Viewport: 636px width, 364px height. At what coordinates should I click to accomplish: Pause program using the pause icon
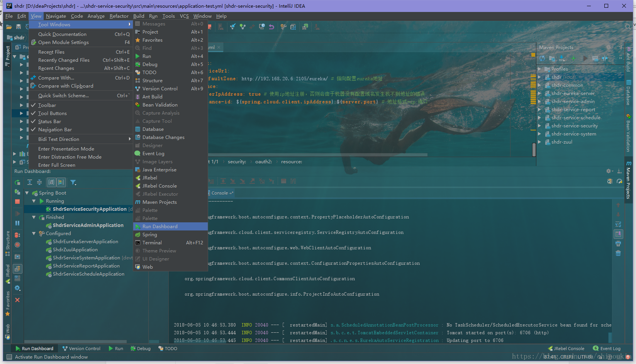point(17,223)
